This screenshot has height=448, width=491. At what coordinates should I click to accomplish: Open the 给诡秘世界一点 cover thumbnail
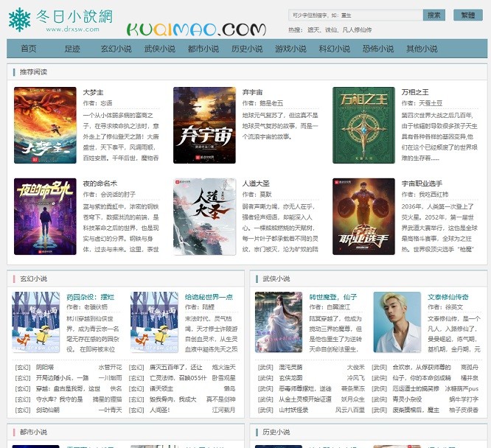click(x=154, y=322)
